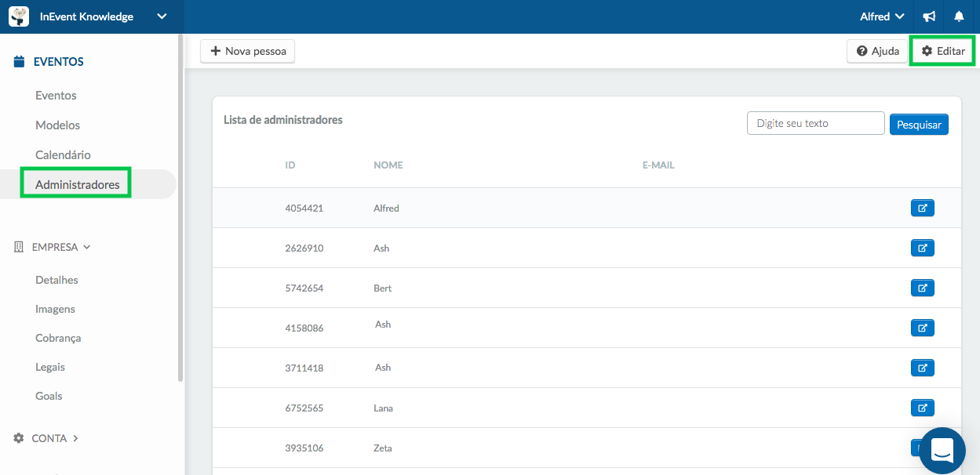Open Alfred's row external link icon
The image size is (980, 475).
(923, 208)
